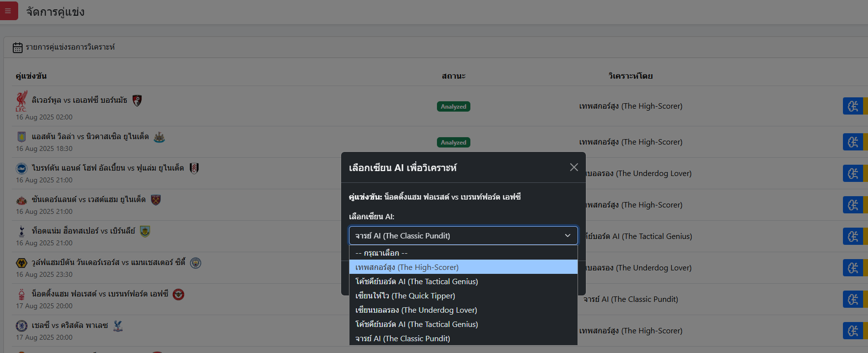Close the เลือกเซียน AI dialog with X
This screenshot has height=353, width=868.
click(x=574, y=167)
